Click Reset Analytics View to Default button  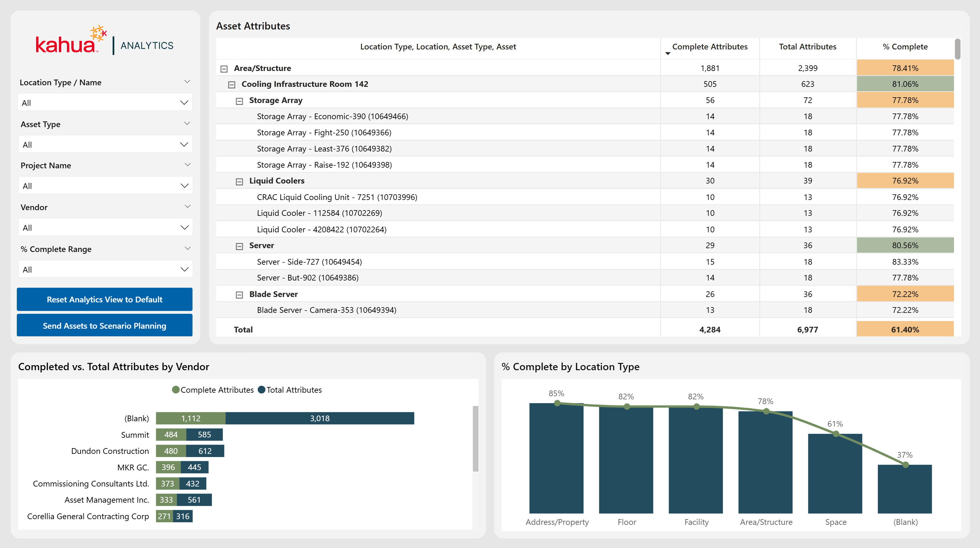[104, 299]
